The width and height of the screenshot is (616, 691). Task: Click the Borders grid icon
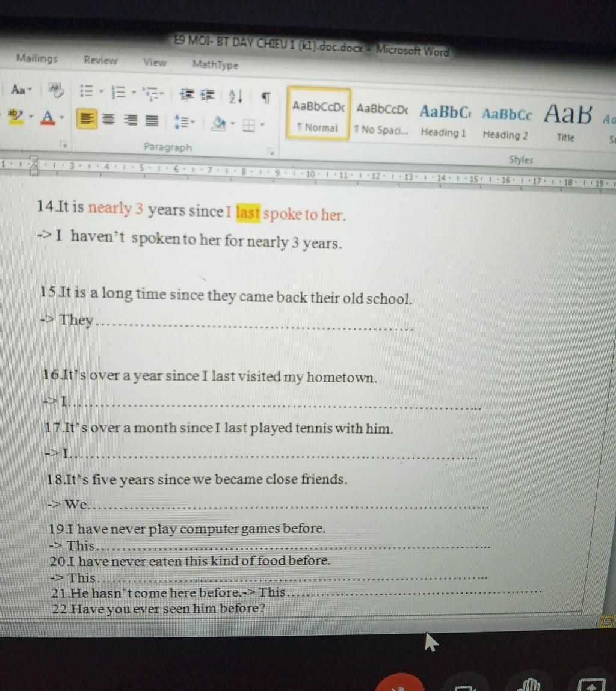pos(249,125)
